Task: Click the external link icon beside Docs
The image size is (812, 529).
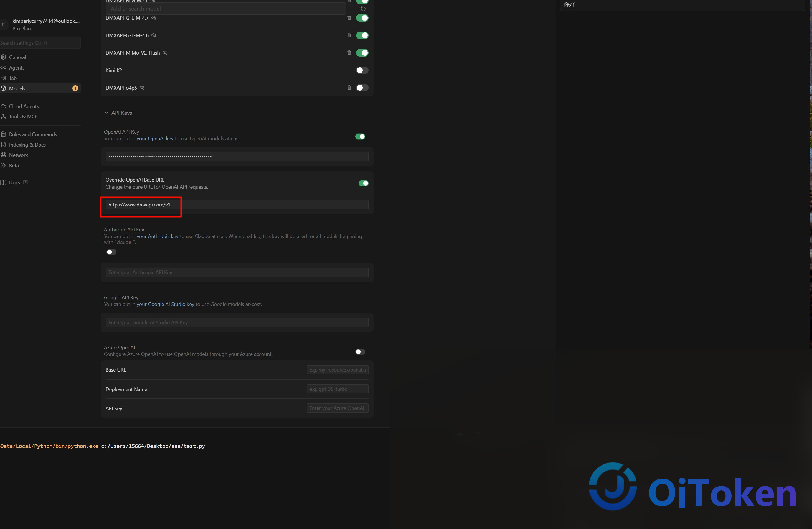Action: tap(26, 182)
